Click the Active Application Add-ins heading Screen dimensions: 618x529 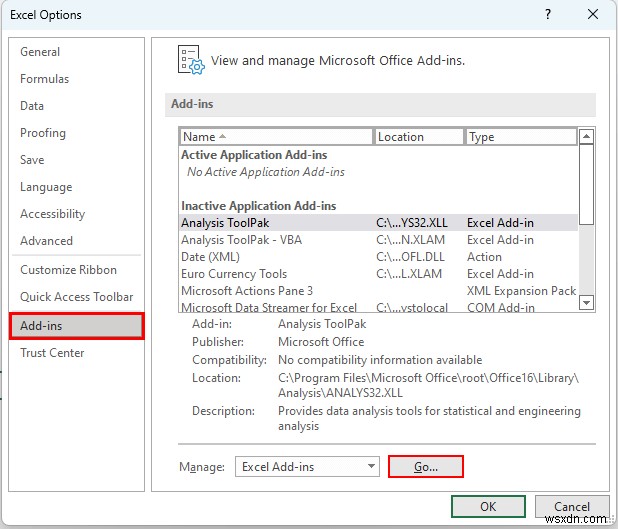pos(254,155)
